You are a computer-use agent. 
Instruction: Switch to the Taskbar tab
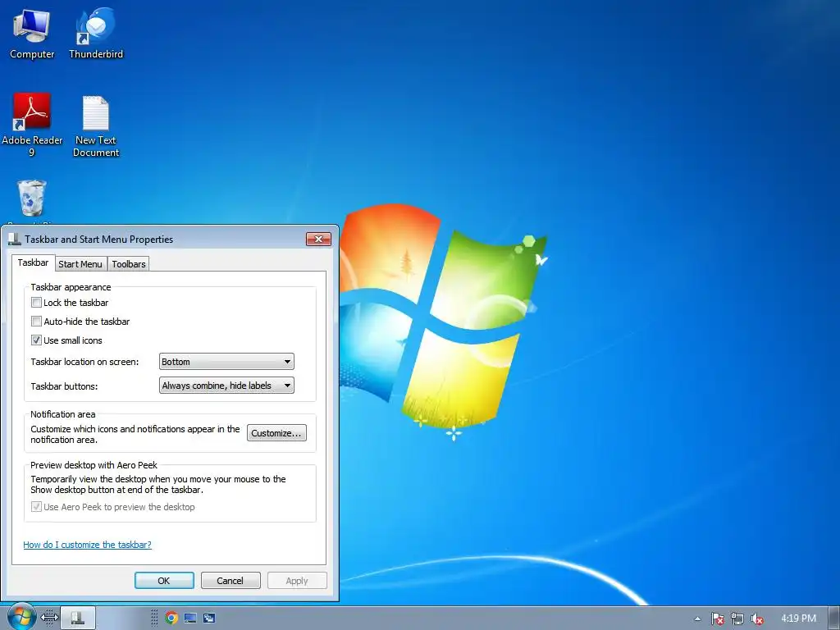[33, 262]
